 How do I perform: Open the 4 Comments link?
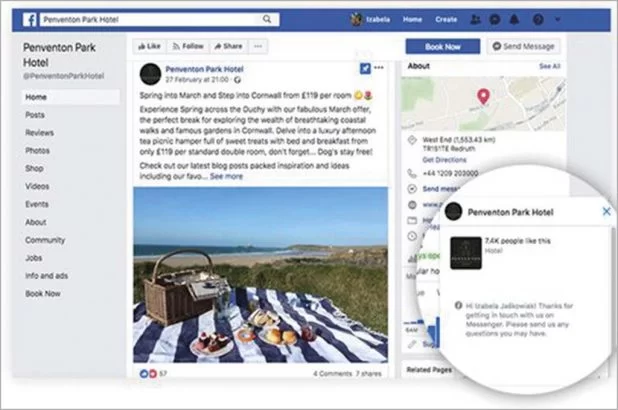pyautogui.click(x=333, y=373)
